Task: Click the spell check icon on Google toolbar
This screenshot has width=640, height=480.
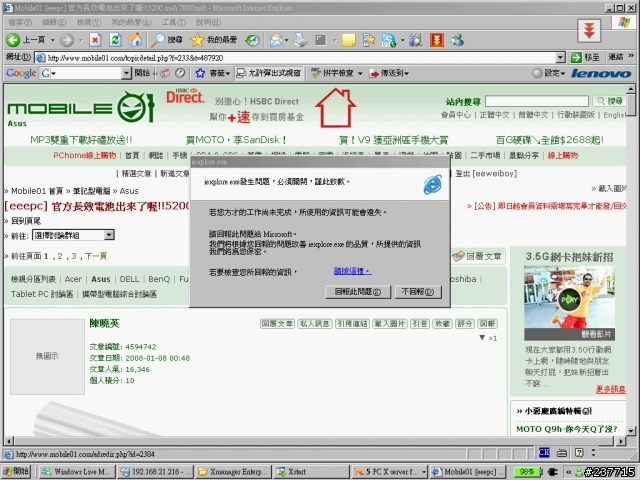Action: point(316,73)
